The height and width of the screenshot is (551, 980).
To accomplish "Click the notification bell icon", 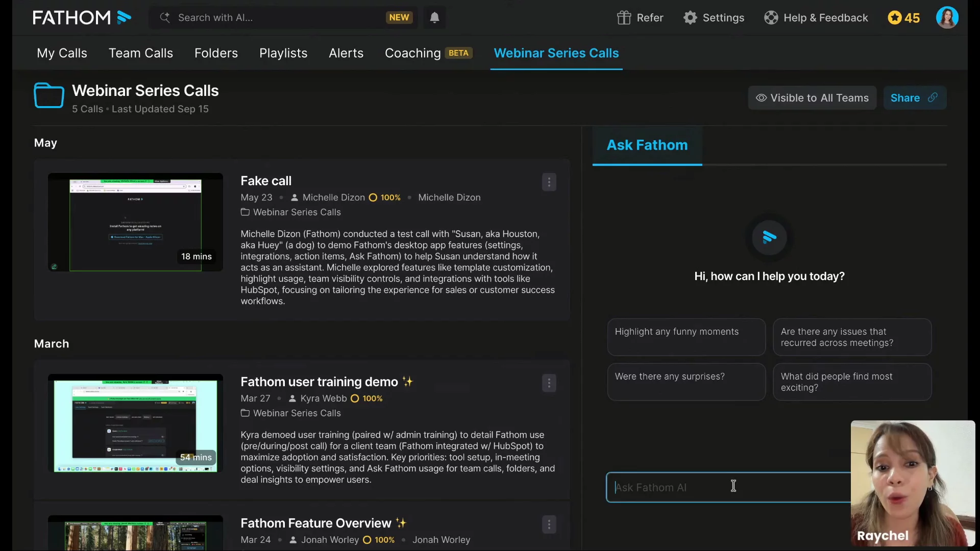I will point(434,18).
